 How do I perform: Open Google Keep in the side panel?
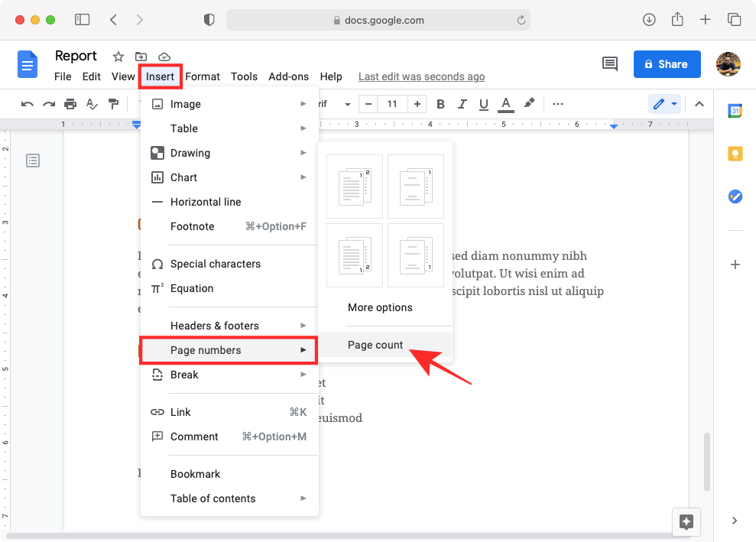pyautogui.click(x=735, y=154)
